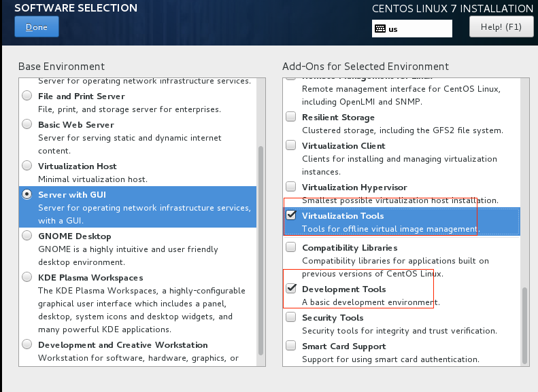This screenshot has width=538, height=392.
Task: Click 'Tools for offline virtual image management.' text
Action: tap(391, 228)
